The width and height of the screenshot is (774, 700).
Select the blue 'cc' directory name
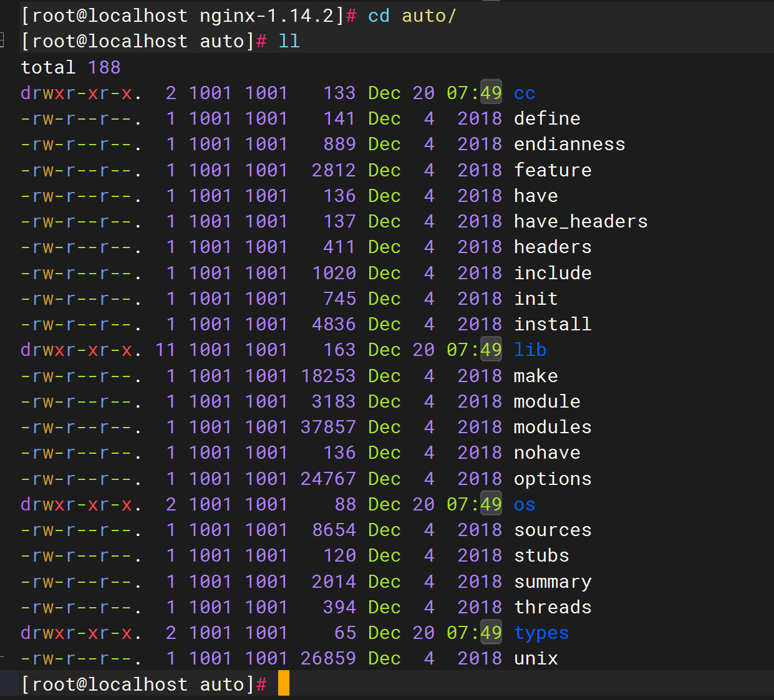[525, 93]
